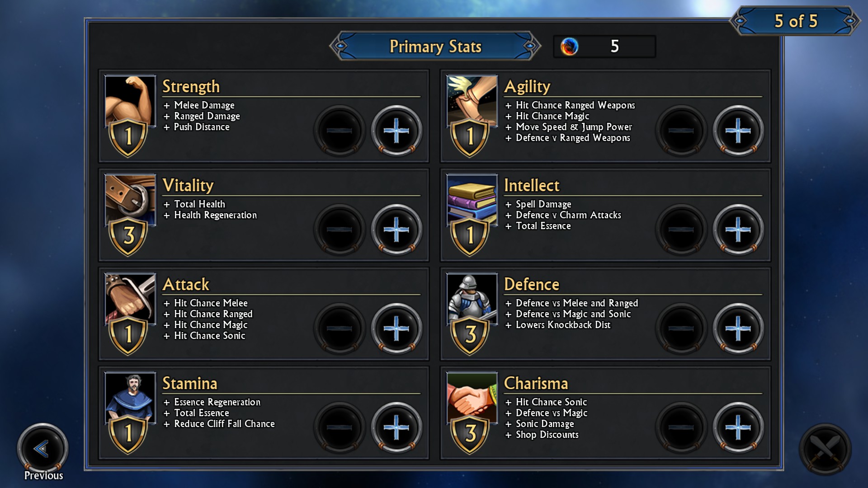This screenshot has width=868, height=488.
Task: Add a point to Intellect
Action: tap(738, 230)
